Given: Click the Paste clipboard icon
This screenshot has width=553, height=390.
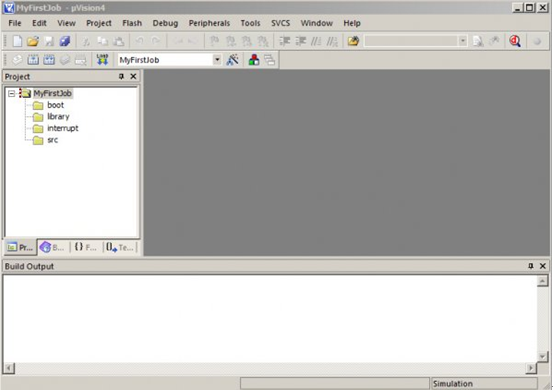Looking at the screenshot, I should tap(118, 41).
